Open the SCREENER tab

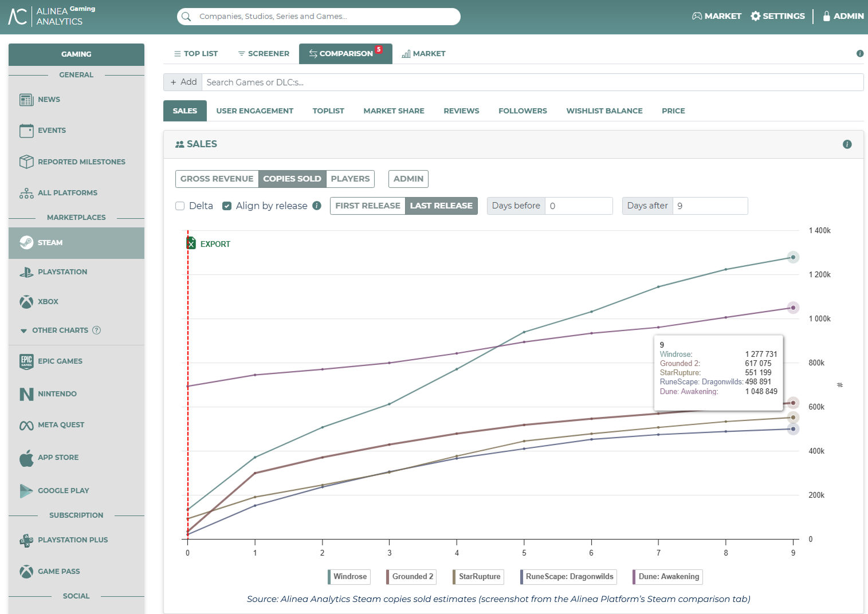click(264, 54)
